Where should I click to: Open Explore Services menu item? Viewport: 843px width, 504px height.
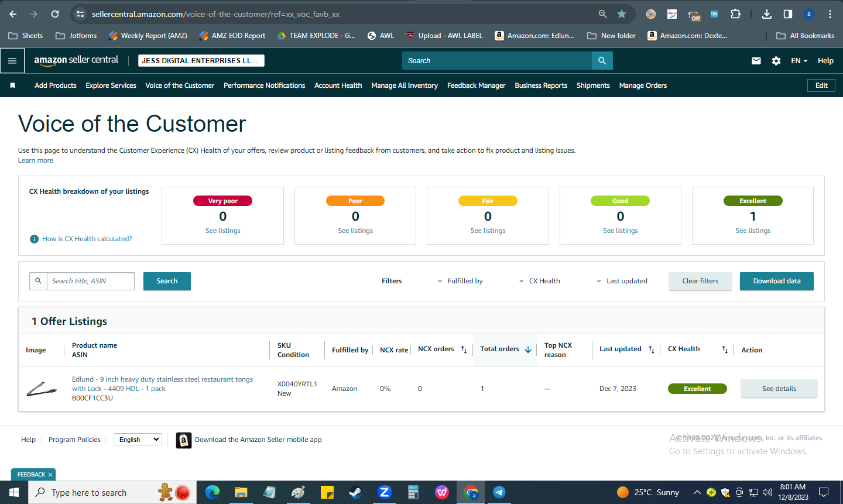111,85
